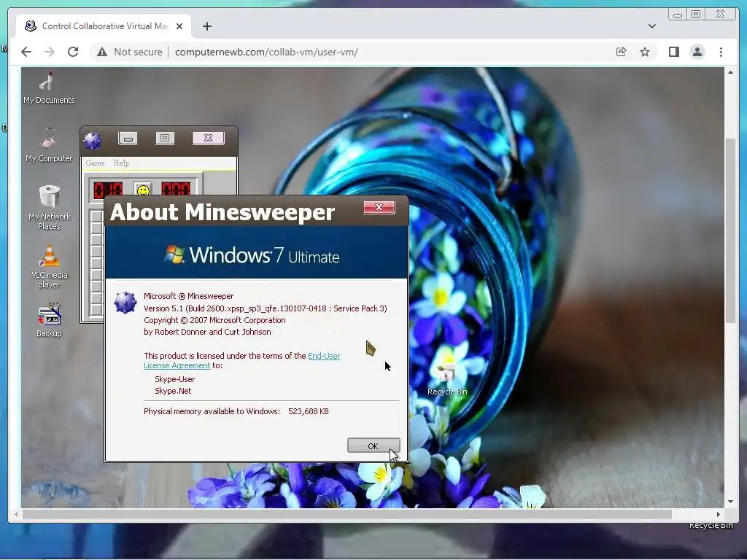Select the My Computer desktop icon
Screen dimensions: 747x560
(49, 145)
